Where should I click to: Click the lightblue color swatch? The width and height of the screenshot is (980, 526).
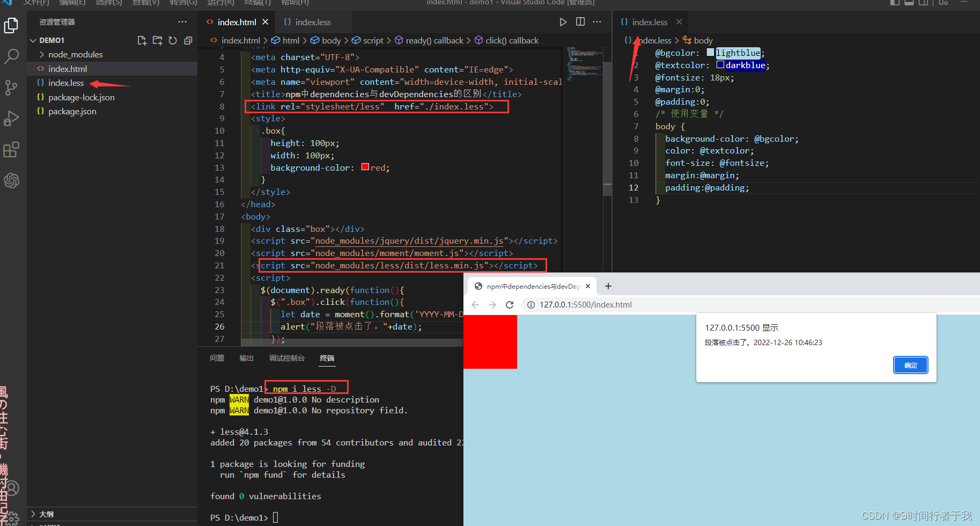711,53
